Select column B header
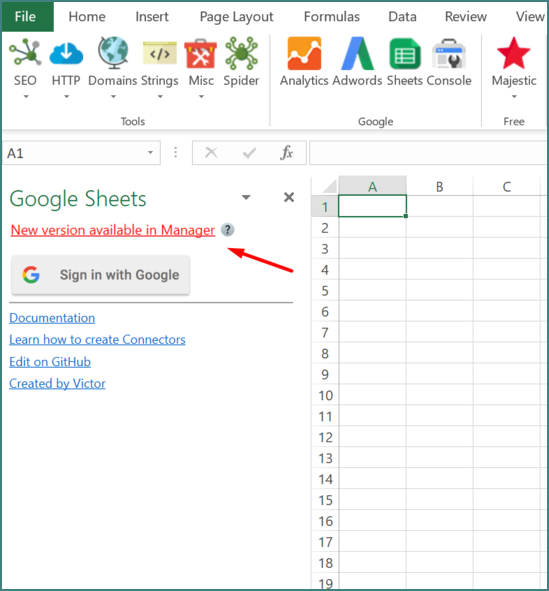Image resolution: width=549 pixels, height=591 pixels. pos(439,186)
